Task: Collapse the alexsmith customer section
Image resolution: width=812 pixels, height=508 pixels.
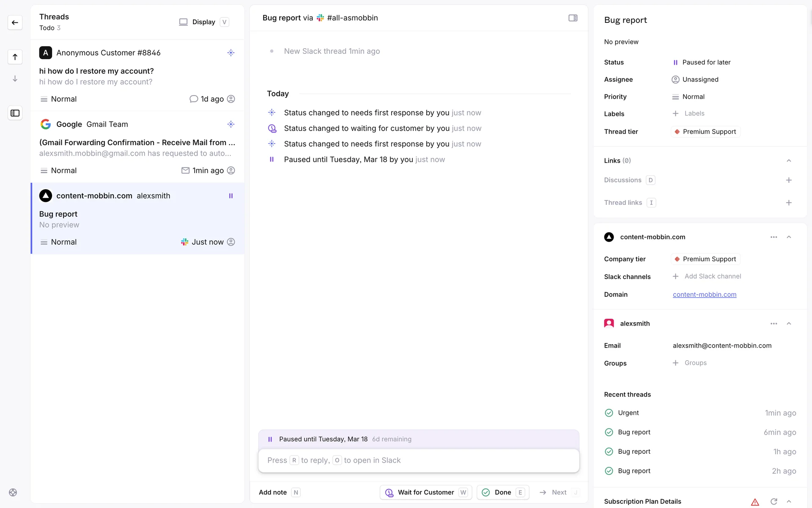Action: pyautogui.click(x=789, y=323)
